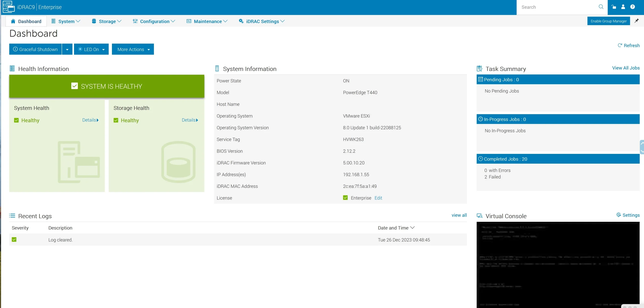Toggle the Enterprise license checkbox

tap(345, 198)
